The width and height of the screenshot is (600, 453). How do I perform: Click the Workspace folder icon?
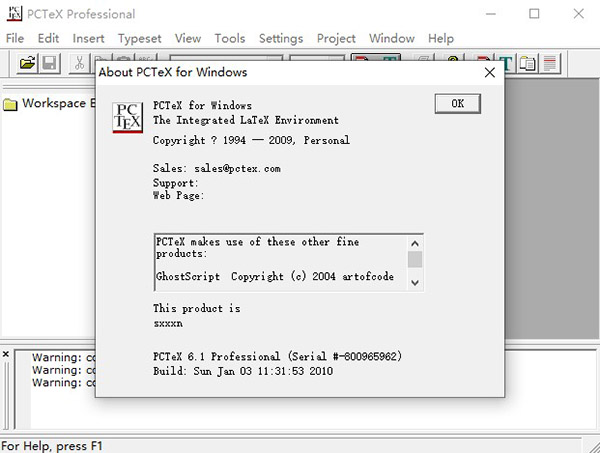[x=10, y=104]
